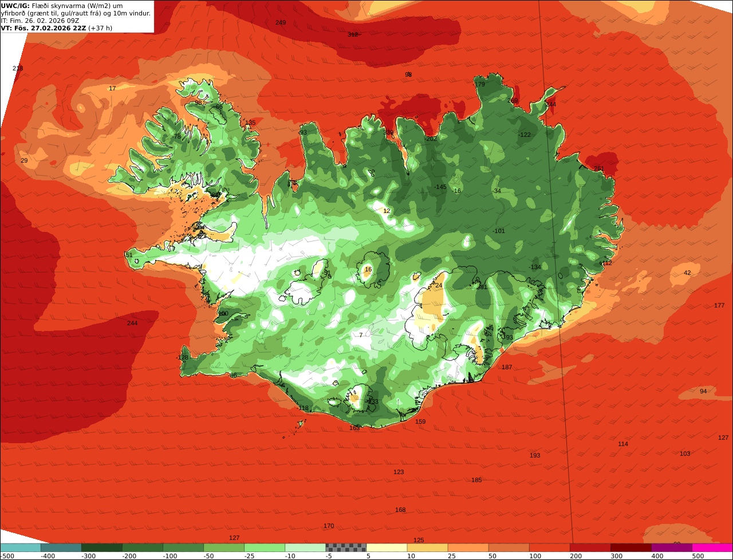The width and height of the screenshot is (733, 560).
Task: Click the map value 193 in the southern ocean
Action: (x=535, y=456)
